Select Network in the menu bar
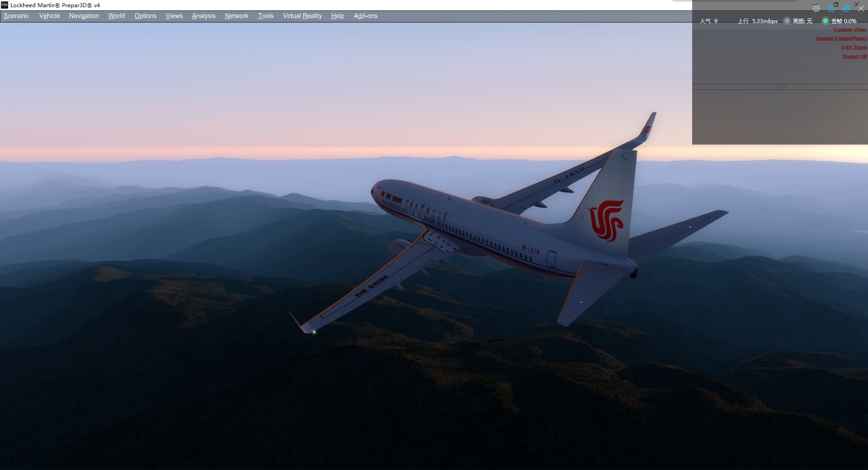Screen dimensions: 868x470 tap(236, 16)
